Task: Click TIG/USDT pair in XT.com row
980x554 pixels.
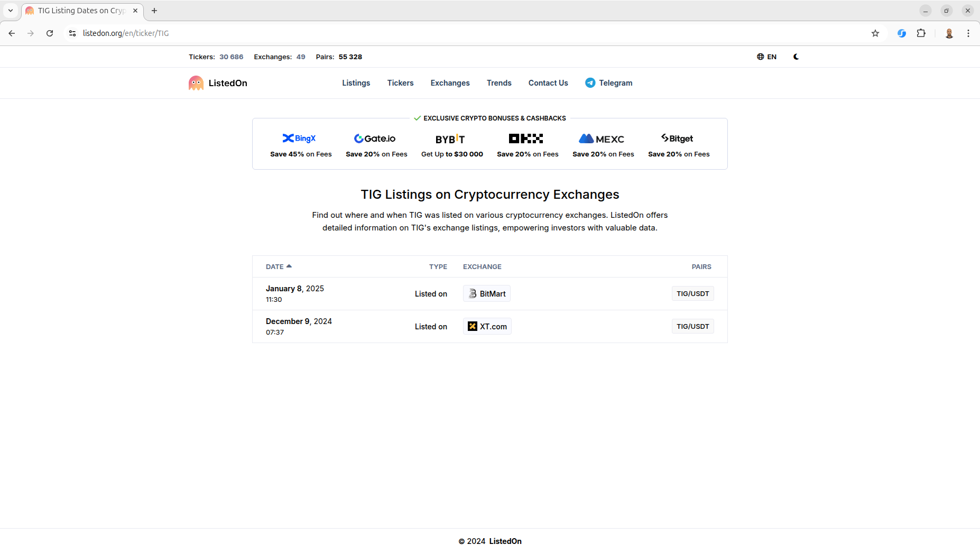Action: click(x=692, y=327)
